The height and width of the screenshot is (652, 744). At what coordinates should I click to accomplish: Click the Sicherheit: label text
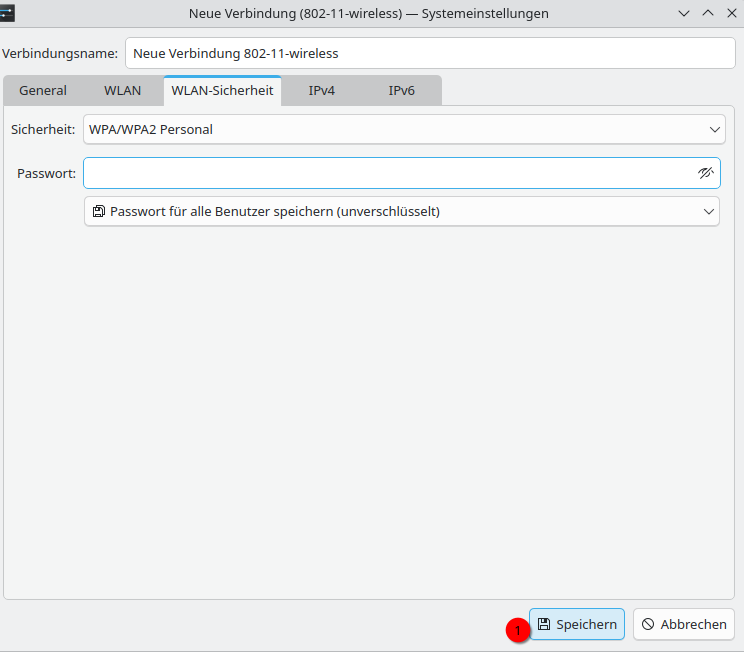pyautogui.click(x=43, y=129)
